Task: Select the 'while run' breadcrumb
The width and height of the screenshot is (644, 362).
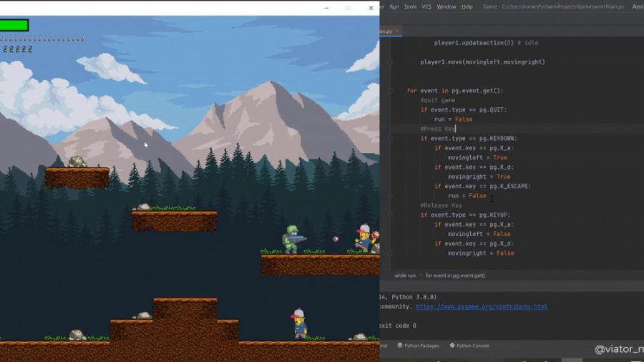Action: pyautogui.click(x=404, y=275)
